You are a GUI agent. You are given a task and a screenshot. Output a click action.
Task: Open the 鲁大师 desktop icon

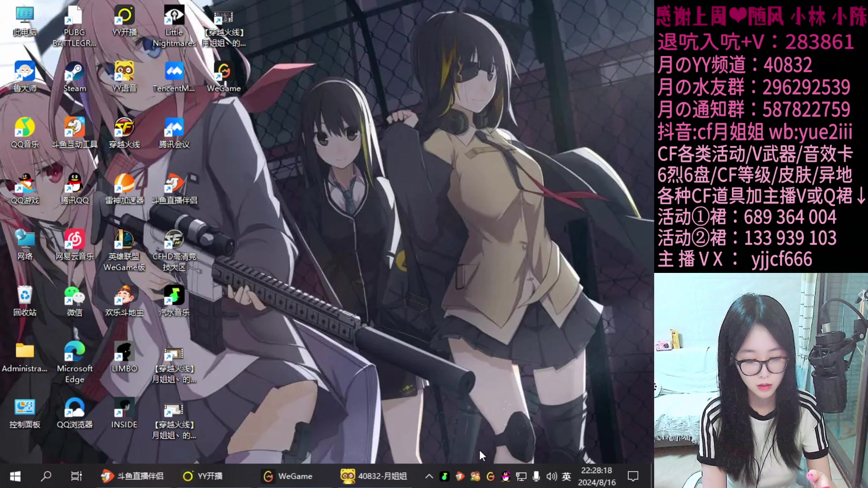[x=25, y=77]
